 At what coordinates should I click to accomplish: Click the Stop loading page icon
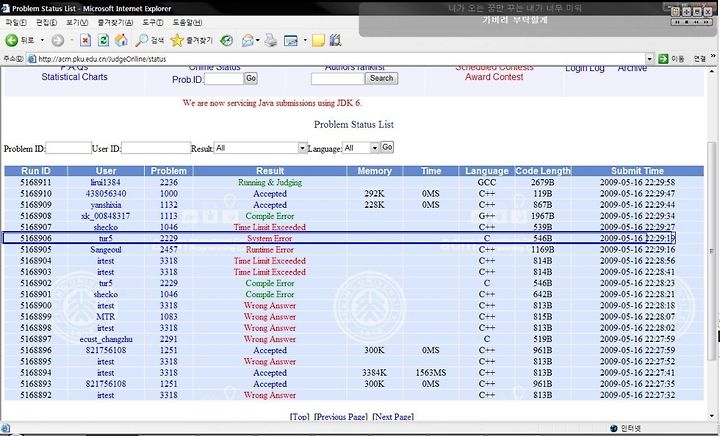85,40
